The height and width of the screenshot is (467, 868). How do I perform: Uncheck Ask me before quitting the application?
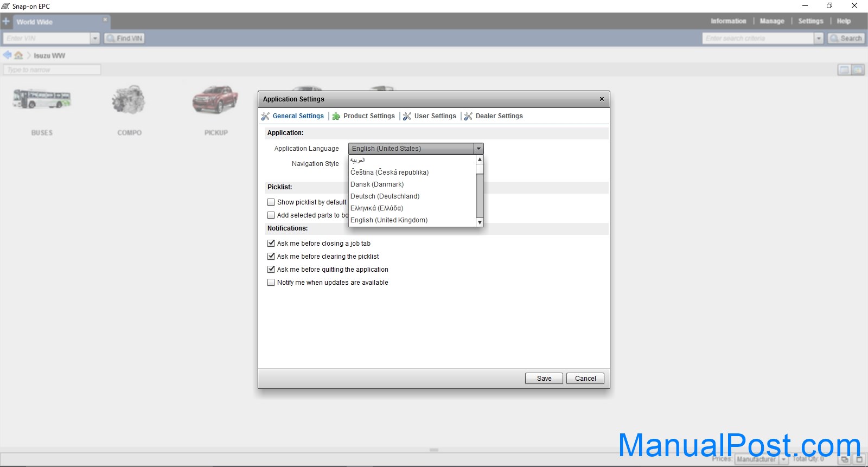point(271,270)
